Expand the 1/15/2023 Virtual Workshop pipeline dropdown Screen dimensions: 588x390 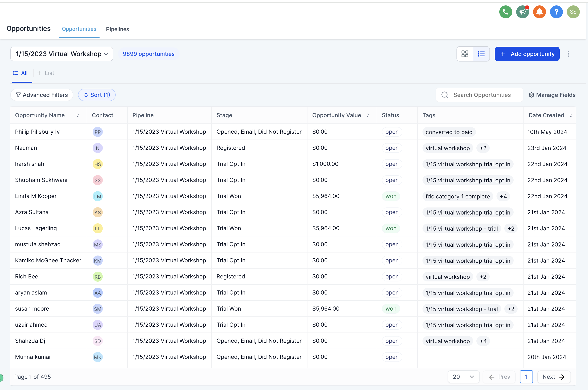pos(62,54)
